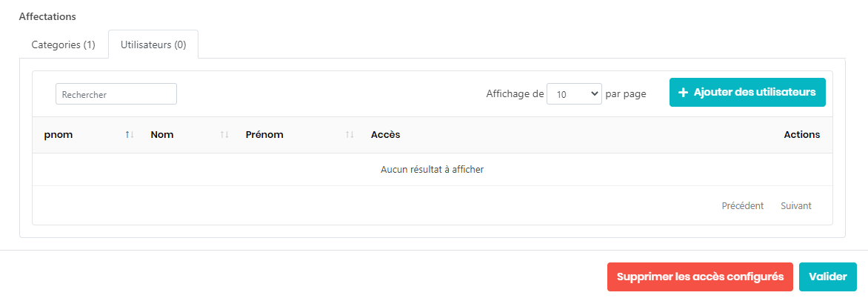Sort by the Prénom column header
868x301 pixels.
point(264,135)
